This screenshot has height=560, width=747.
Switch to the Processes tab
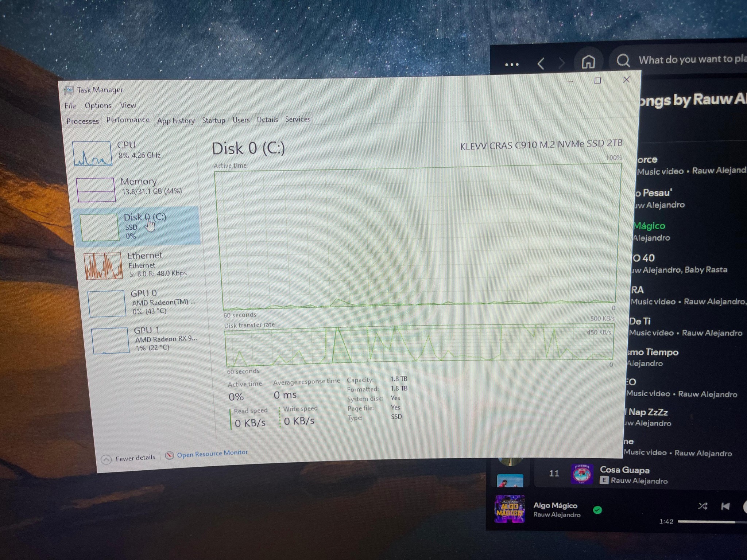(x=82, y=121)
